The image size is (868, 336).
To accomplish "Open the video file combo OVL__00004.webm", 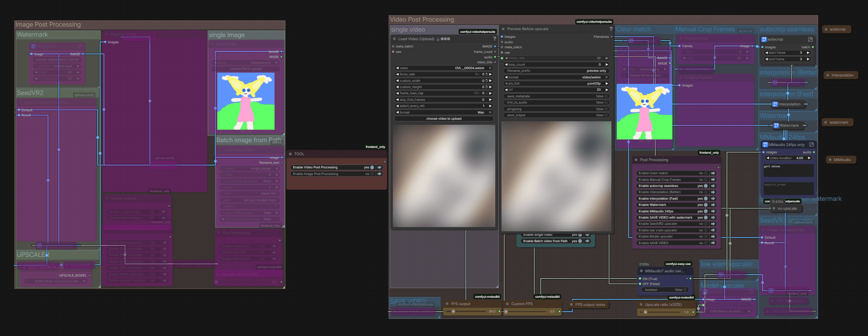I will pyautogui.click(x=444, y=68).
